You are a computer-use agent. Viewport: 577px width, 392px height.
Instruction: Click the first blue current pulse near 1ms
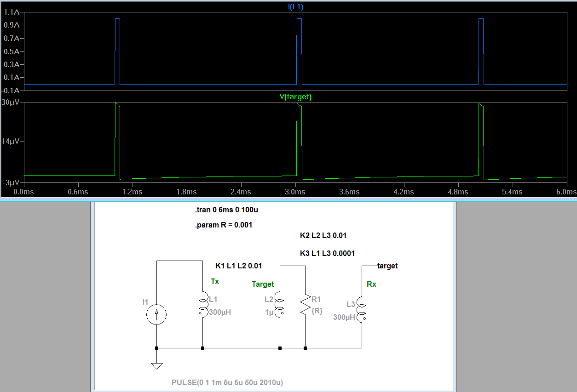[117, 51]
